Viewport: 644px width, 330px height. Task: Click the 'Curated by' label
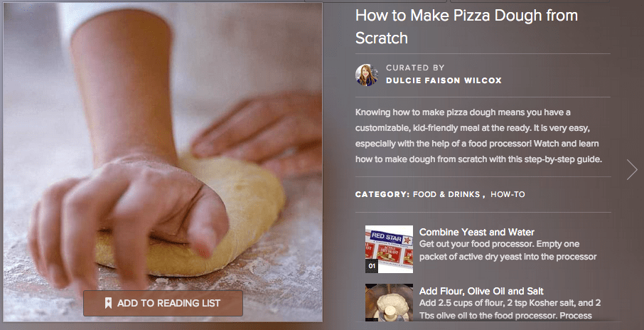coord(414,68)
